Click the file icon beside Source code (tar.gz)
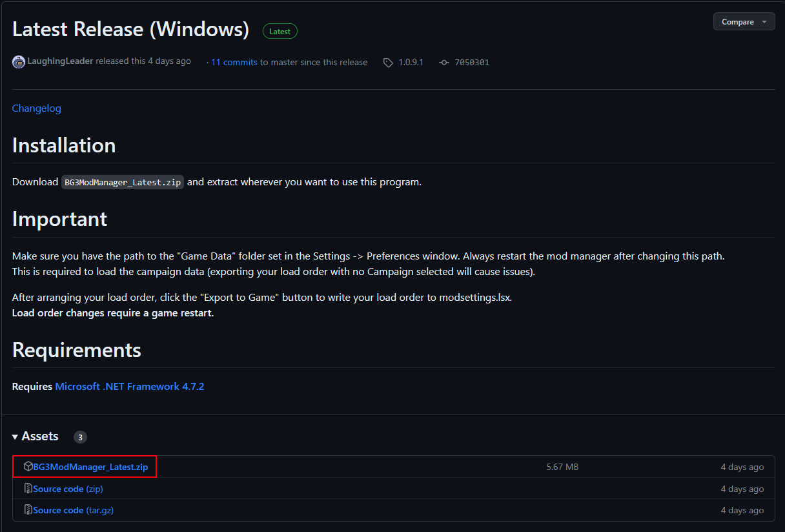This screenshot has width=785, height=532. tap(28, 510)
